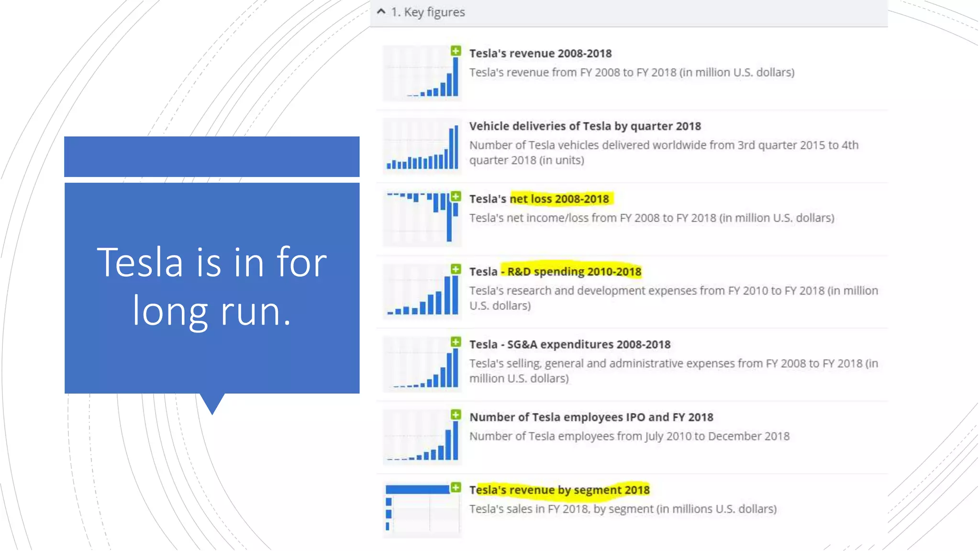This screenshot has height=551, width=980.
Task: Collapse the Key figures section chevron
Action: tap(381, 11)
